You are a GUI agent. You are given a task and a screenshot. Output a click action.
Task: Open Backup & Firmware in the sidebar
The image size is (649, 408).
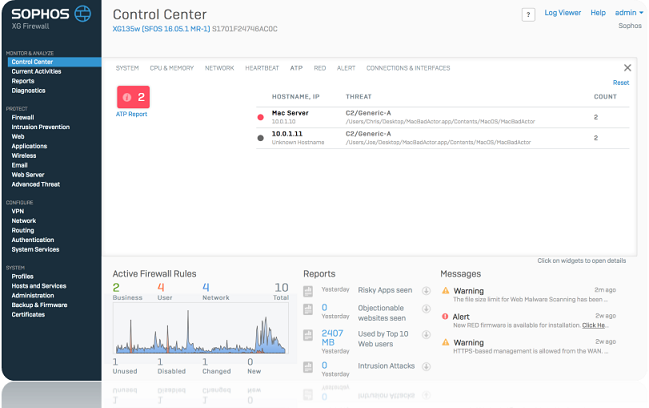[39, 305]
